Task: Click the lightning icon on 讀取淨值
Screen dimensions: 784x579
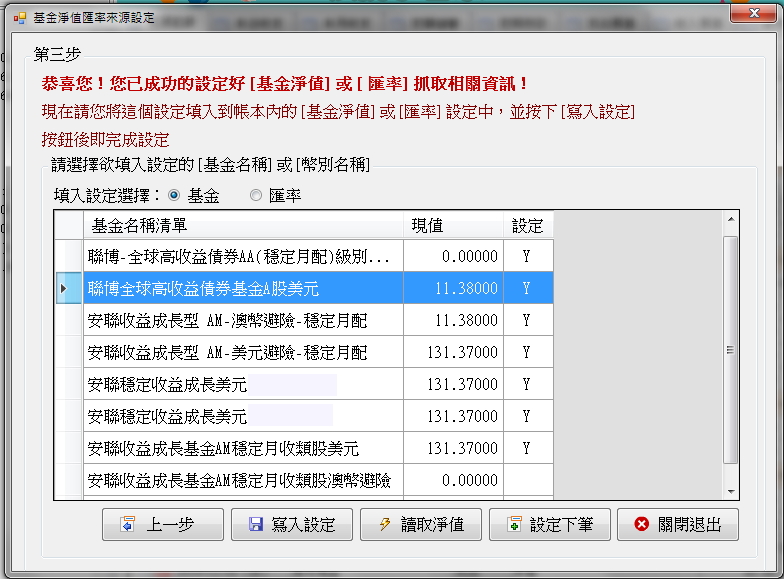Action: [x=385, y=524]
